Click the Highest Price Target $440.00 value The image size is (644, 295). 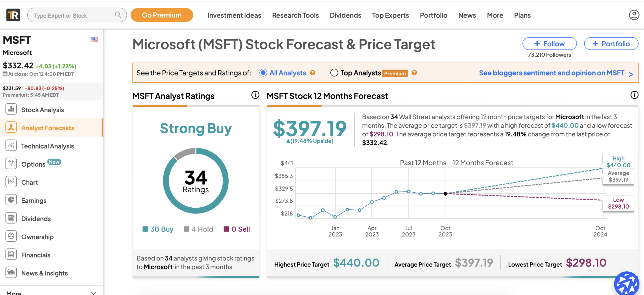point(356,263)
